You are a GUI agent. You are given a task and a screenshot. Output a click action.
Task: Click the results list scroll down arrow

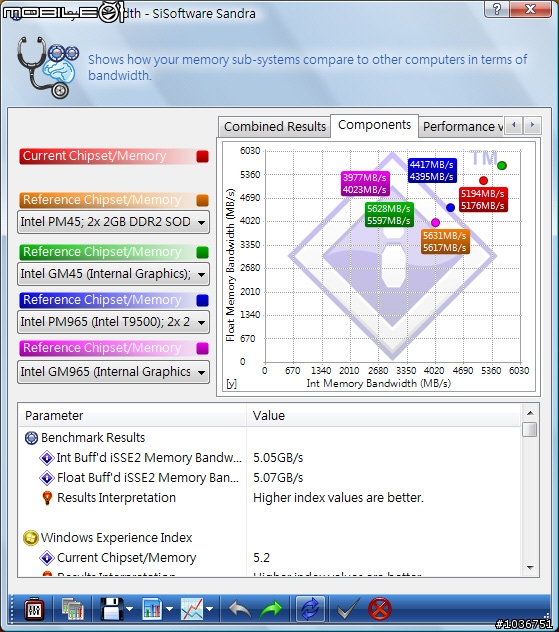tap(530, 568)
